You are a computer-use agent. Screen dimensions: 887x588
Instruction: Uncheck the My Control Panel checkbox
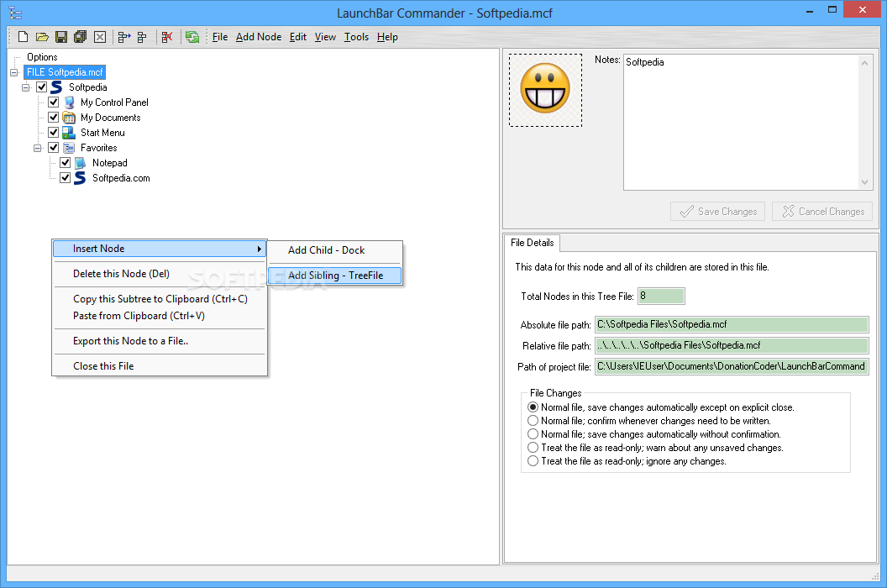click(x=54, y=102)
